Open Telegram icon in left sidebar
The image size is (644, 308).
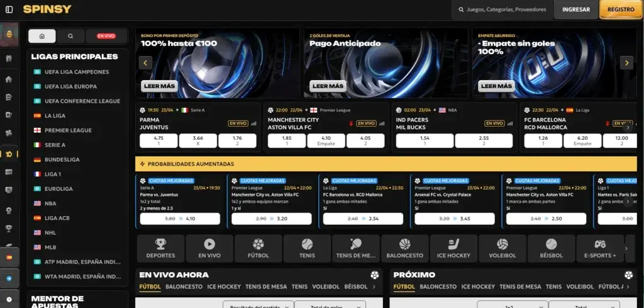[x=9, y=278]
